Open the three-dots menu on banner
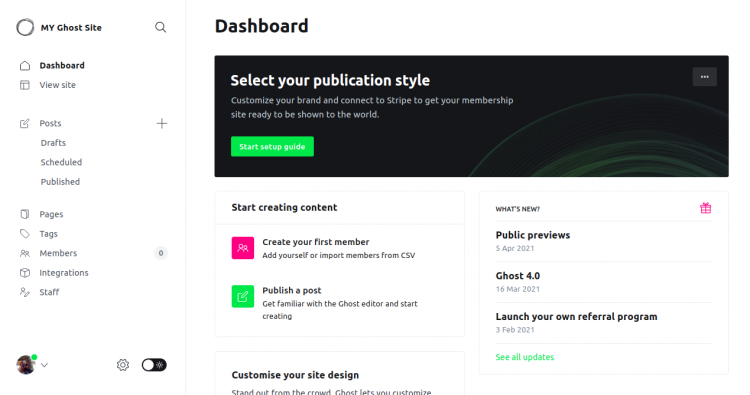 point(705,77)
